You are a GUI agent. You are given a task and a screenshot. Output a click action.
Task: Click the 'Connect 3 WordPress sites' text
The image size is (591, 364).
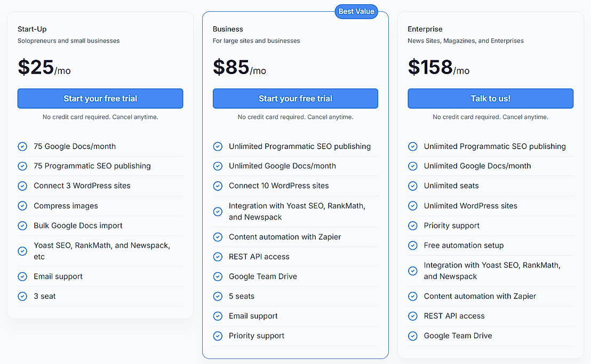tap(82, 186)
